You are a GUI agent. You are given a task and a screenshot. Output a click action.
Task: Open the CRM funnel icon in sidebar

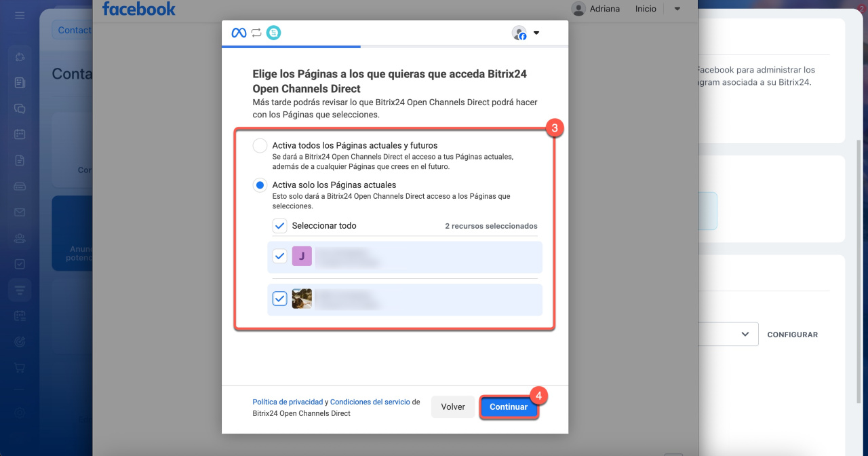point(20,290)
